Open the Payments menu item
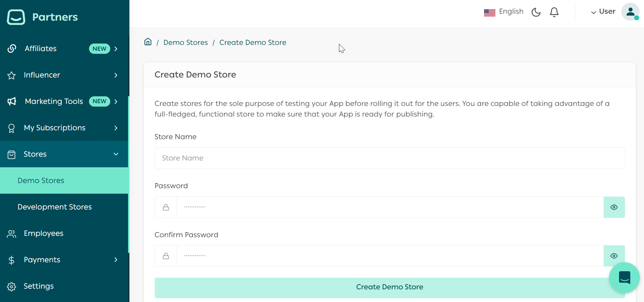 (x=64, y=260)
